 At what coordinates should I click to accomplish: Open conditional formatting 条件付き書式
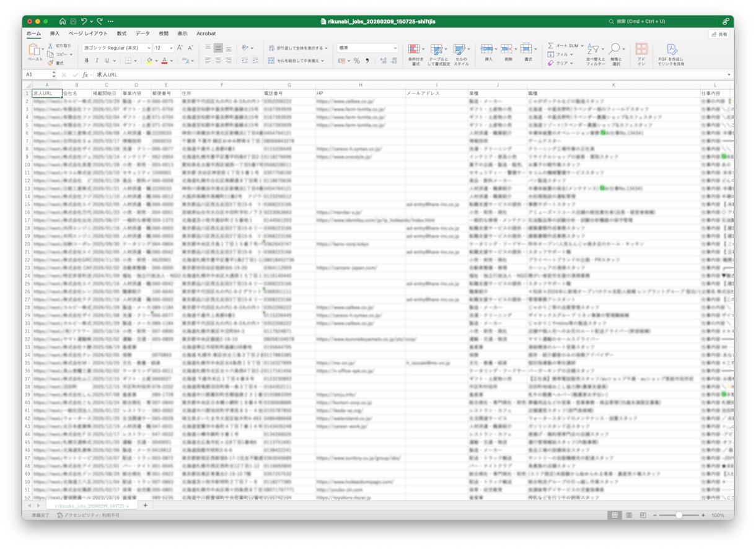416,55
